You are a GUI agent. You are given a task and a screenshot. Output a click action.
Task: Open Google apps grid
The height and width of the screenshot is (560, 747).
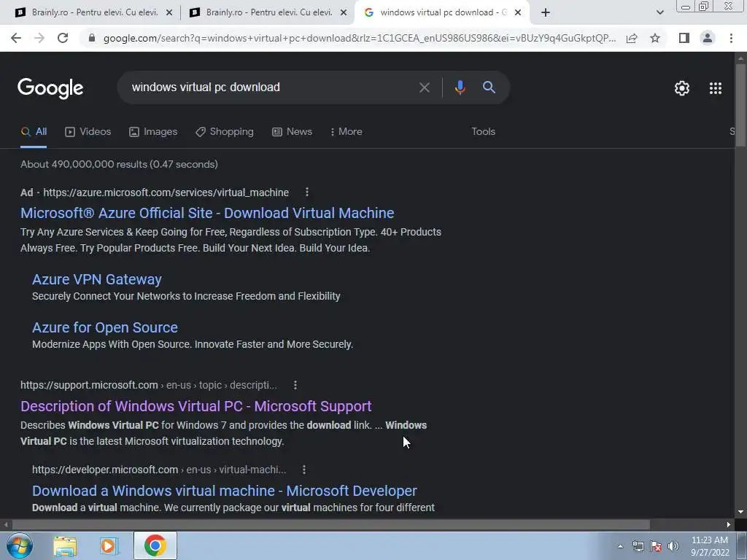715,88
